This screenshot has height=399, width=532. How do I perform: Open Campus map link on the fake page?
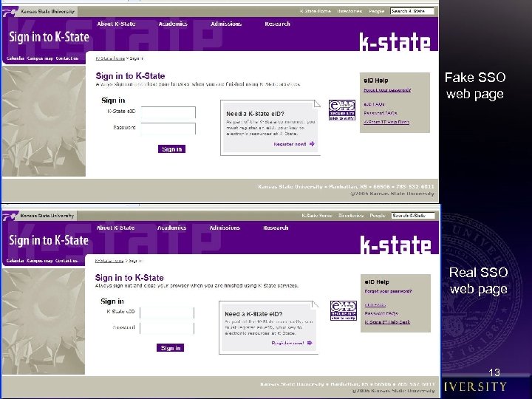tap(40, 58)
